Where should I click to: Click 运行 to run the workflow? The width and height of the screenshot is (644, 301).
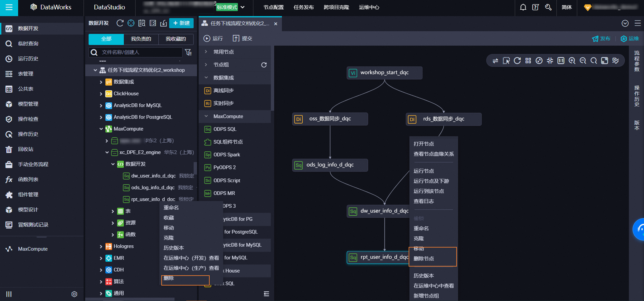coord(213,38)
